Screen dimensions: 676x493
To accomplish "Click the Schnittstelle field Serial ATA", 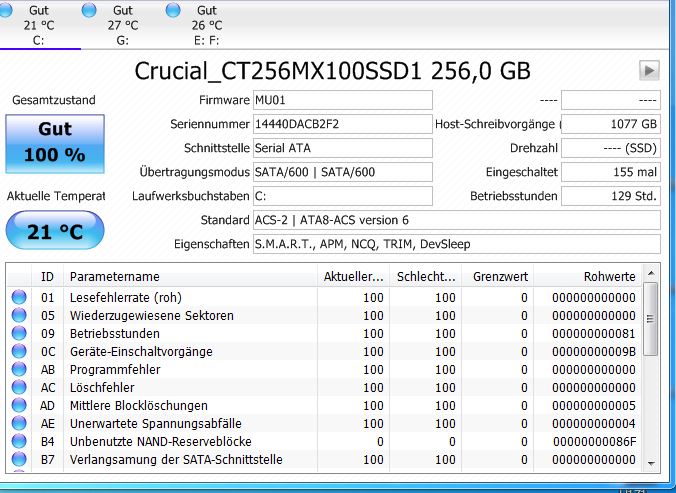I will tap(342, 148).
